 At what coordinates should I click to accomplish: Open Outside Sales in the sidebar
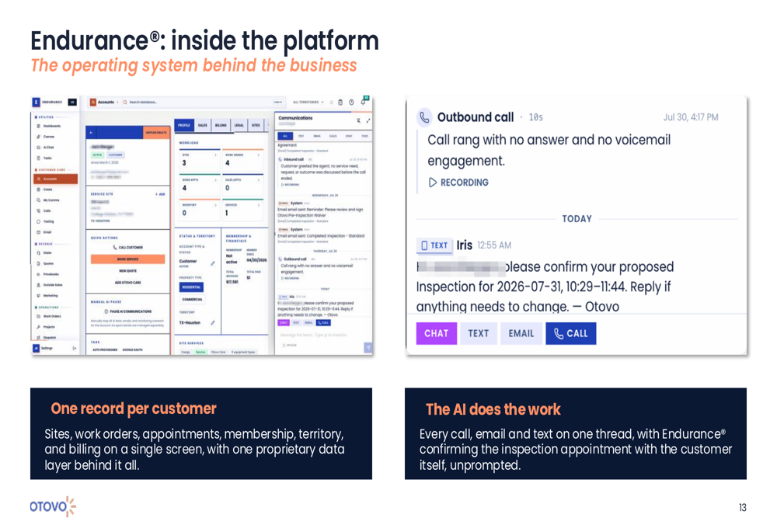pyautogui.click(x=50, y=285)
